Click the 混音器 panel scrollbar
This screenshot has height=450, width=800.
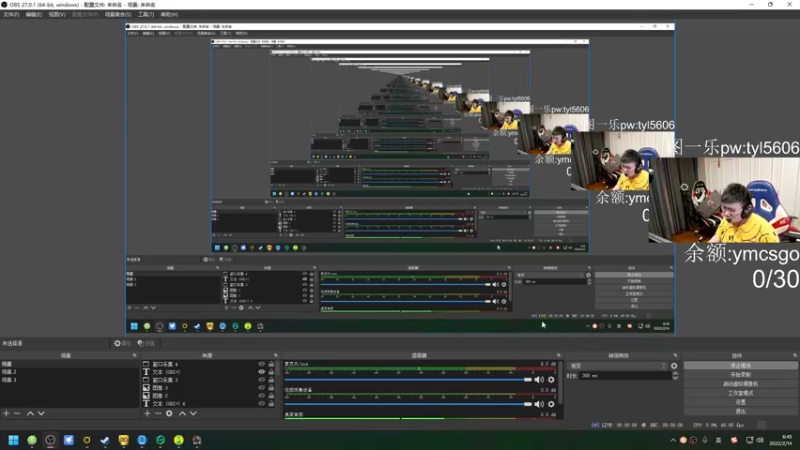(560, 383)
